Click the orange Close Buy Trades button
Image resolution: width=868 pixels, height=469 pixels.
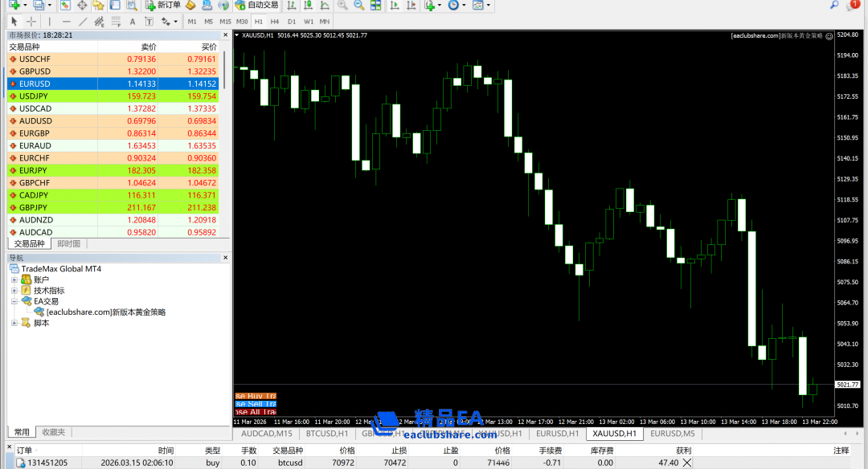click(255, 396)
